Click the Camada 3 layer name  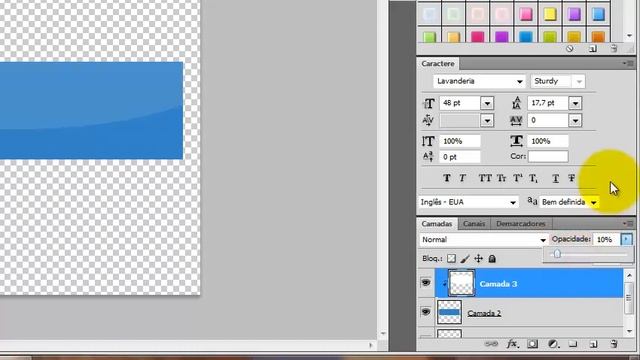point(498,284)
